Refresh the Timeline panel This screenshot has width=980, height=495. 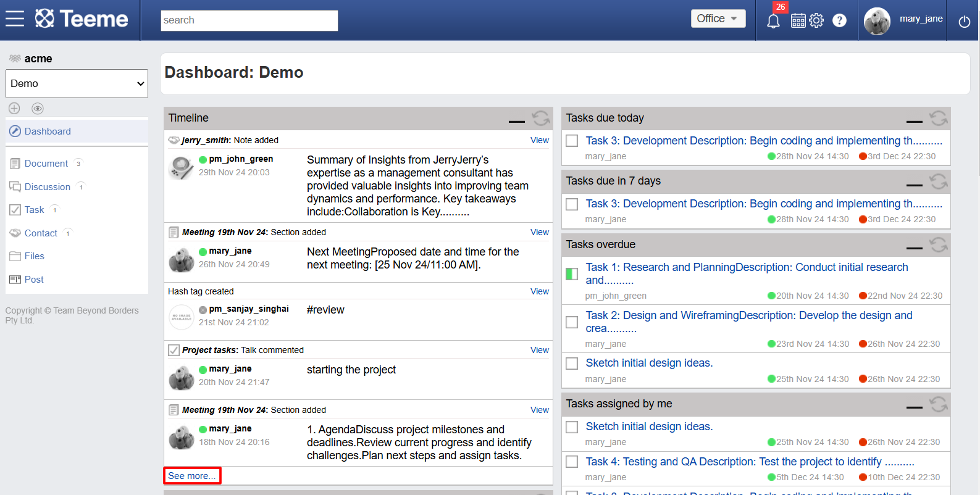[541, 118]
